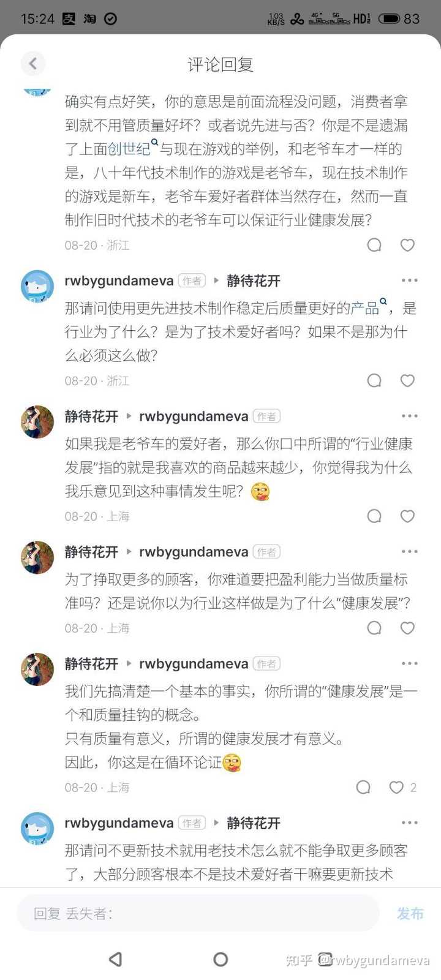441x980 pixels.
Task: Tap reply bubble on the top comment
Action: 374,245
